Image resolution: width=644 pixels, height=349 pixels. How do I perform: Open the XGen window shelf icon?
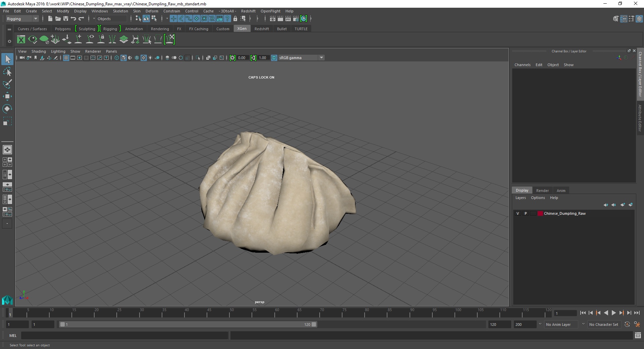(21, 40)
